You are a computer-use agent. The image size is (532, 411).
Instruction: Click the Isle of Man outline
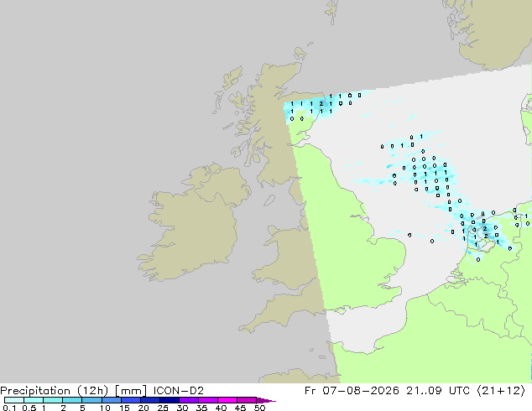[x=269, y=200]
